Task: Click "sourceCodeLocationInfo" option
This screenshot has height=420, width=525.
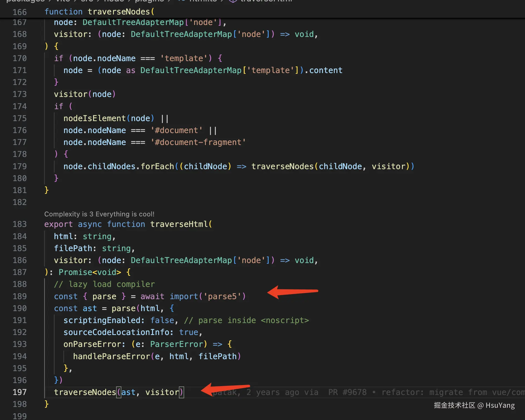Action: [116, 332]
